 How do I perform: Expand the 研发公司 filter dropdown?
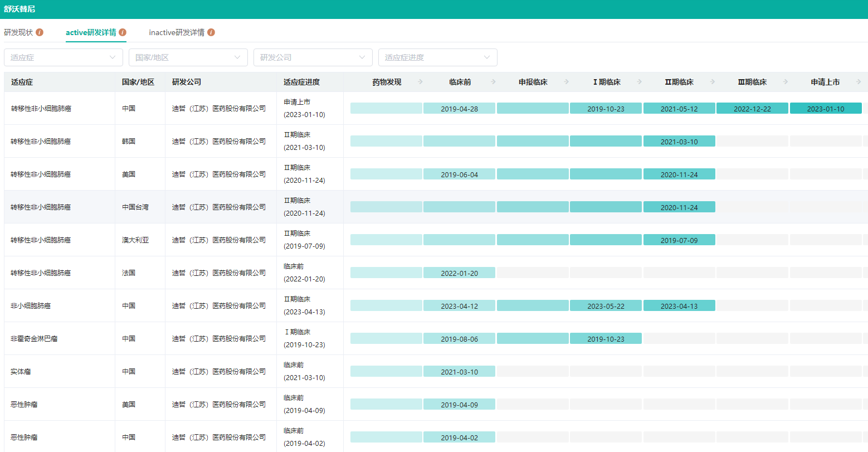coord(313,57)
